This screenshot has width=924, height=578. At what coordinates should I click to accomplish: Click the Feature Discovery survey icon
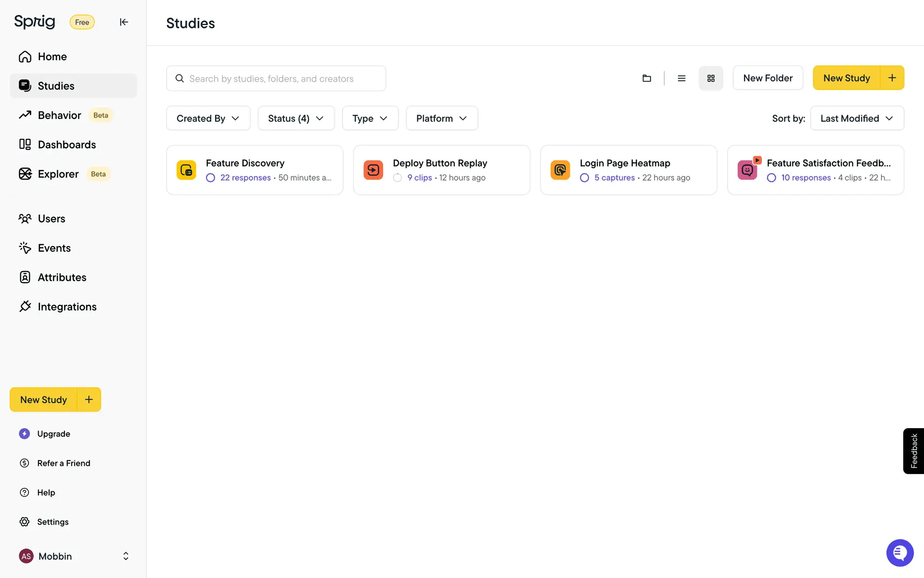click(x=186, y=170)
